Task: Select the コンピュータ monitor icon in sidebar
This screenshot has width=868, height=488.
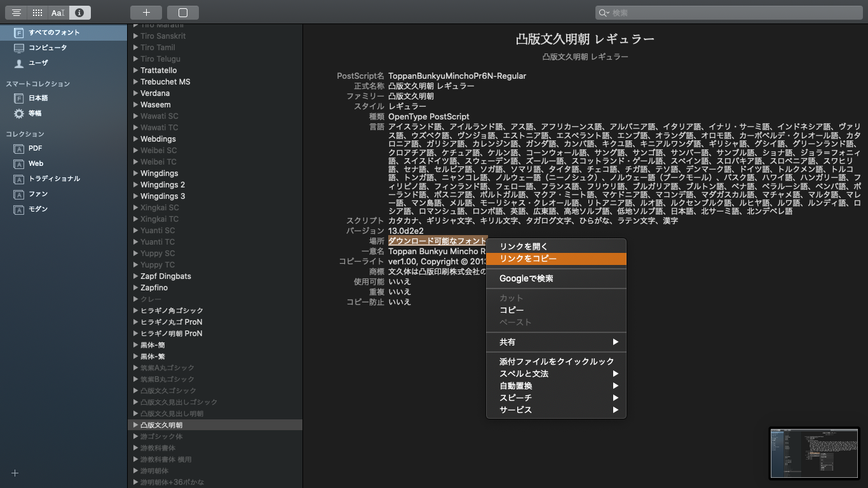Action: [19, 48]
